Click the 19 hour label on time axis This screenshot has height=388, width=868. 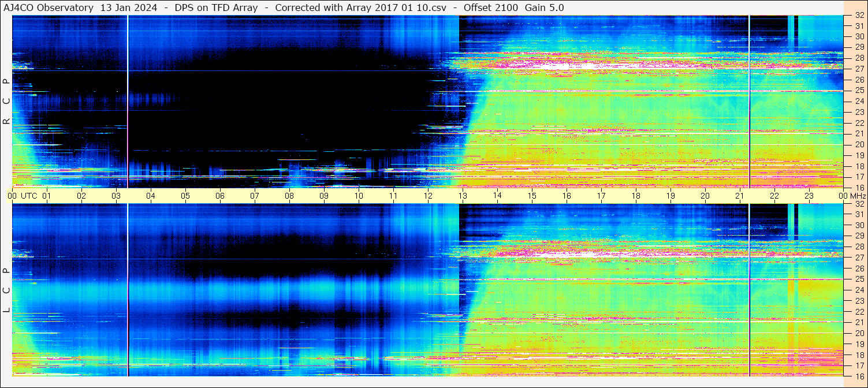click(x=670, y=196)
